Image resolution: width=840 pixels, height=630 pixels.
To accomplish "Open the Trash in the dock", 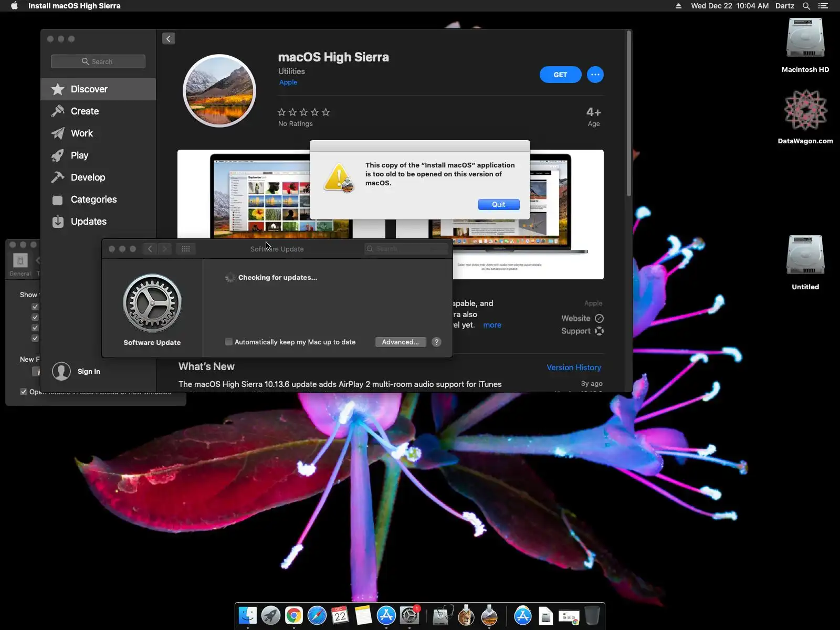I will point(592,615).
